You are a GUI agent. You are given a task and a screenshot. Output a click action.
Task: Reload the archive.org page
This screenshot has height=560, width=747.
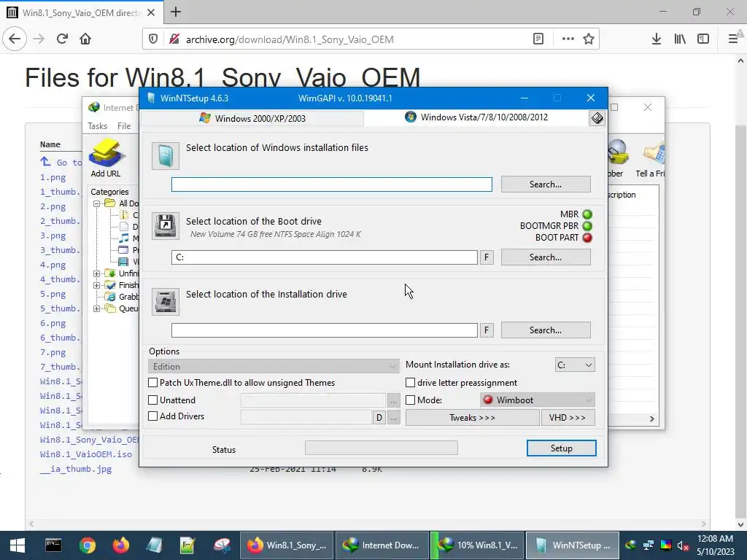[x=62, y=39]
